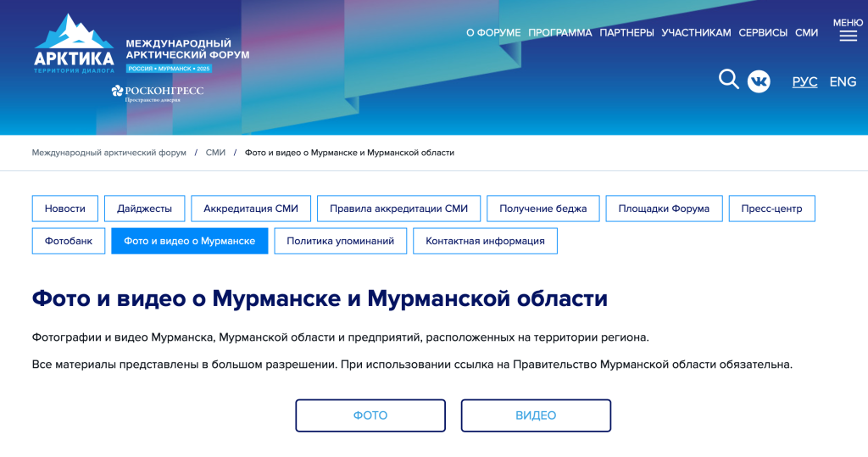Click the paragraph starting with Все материалы представлены

point(412,365)
